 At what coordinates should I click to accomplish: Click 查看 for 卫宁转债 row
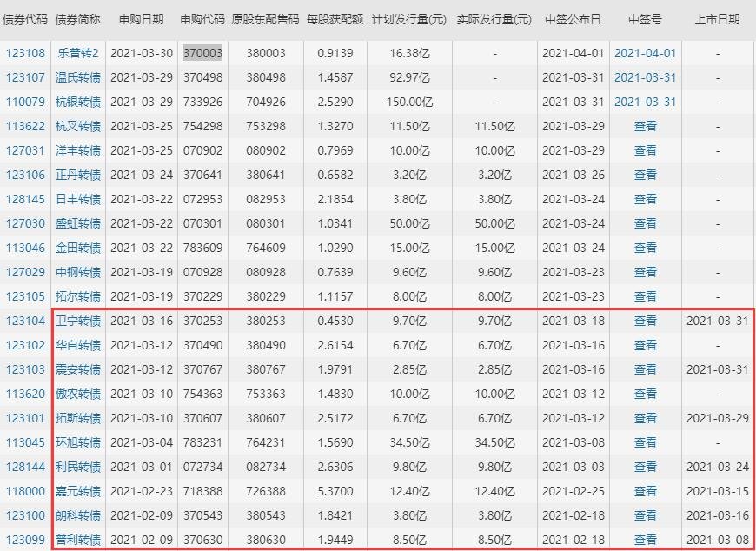pos(647,321)
